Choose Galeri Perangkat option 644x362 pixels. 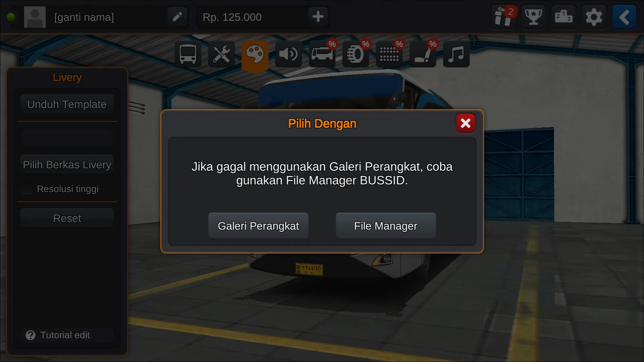coord(258,226)
